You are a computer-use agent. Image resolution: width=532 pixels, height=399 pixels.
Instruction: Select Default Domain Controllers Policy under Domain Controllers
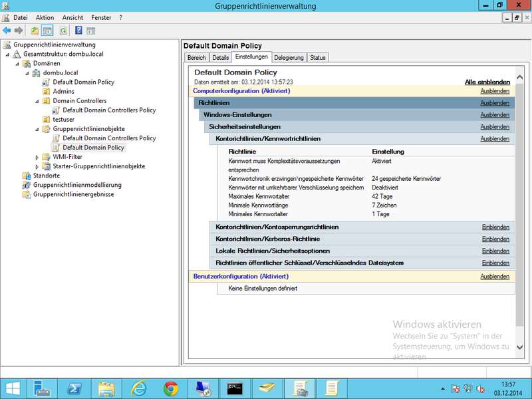point(109,110)
